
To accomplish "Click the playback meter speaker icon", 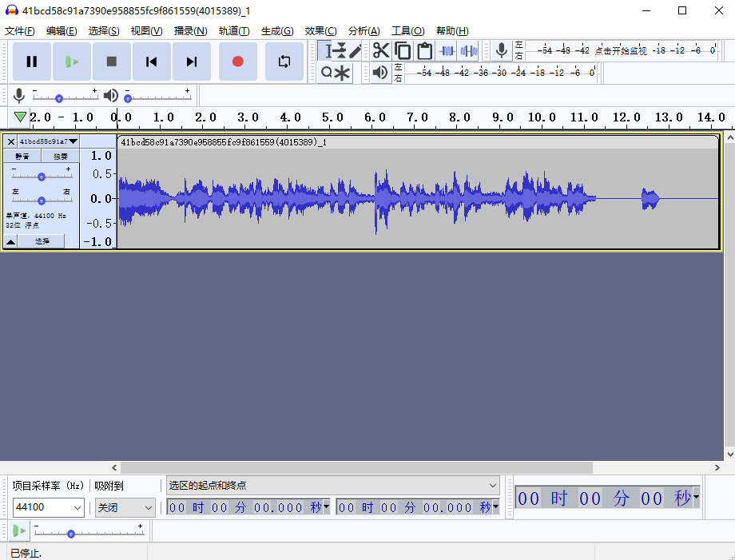I will [380, 72].
